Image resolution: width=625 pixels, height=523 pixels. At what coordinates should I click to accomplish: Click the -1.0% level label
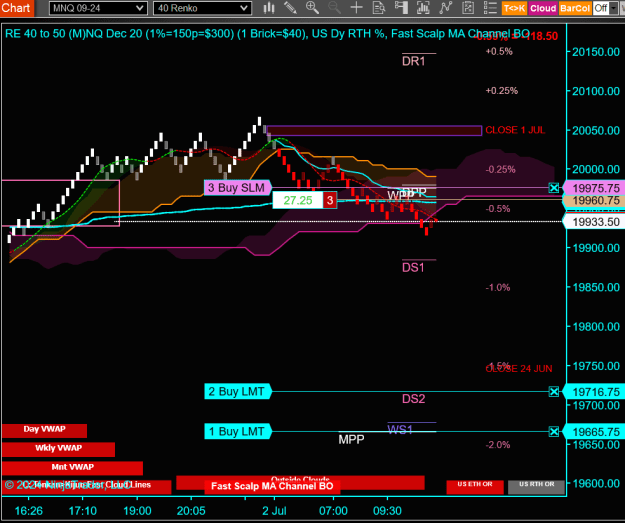point(498,287)
